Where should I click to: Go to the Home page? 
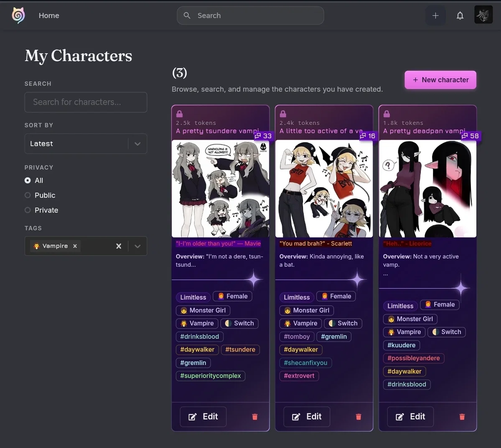49,15
